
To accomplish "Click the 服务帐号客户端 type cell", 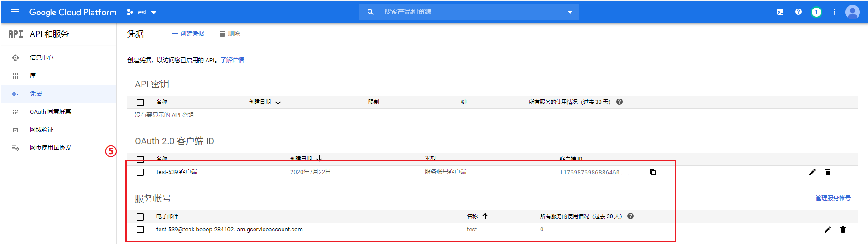I will point(445,172).
